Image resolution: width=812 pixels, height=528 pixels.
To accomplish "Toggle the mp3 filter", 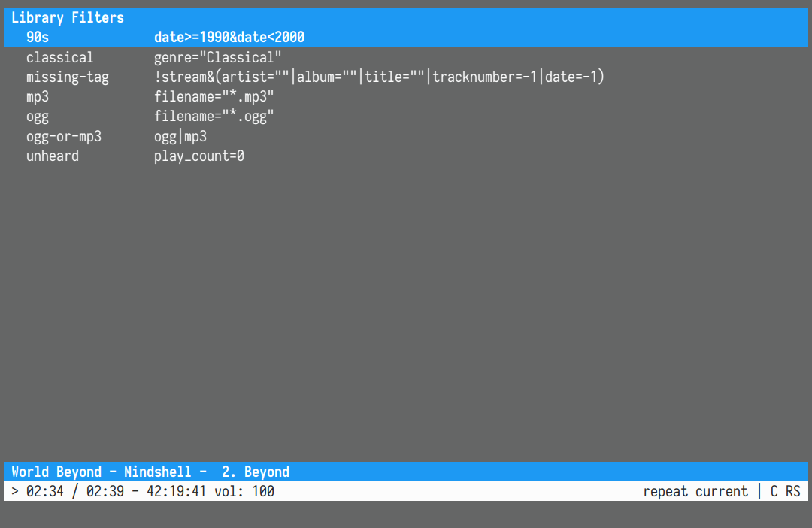I will click(38, 97).
